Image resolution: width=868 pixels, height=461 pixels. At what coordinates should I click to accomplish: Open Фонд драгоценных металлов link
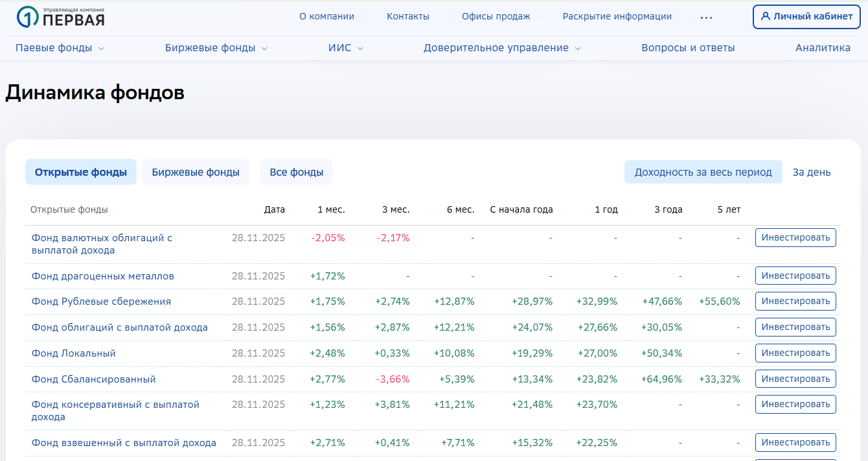click(103, 276)
